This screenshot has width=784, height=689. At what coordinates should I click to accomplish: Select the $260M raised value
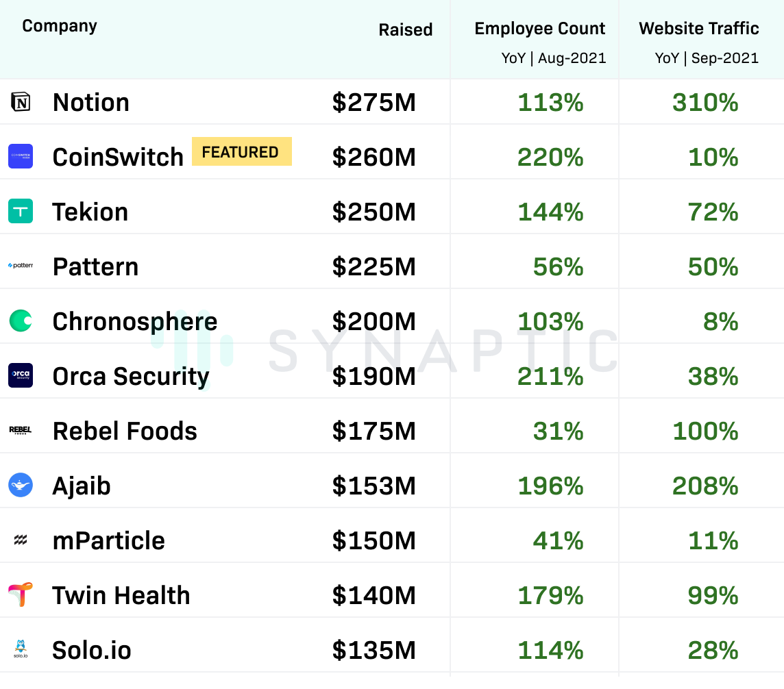(374, 158)
